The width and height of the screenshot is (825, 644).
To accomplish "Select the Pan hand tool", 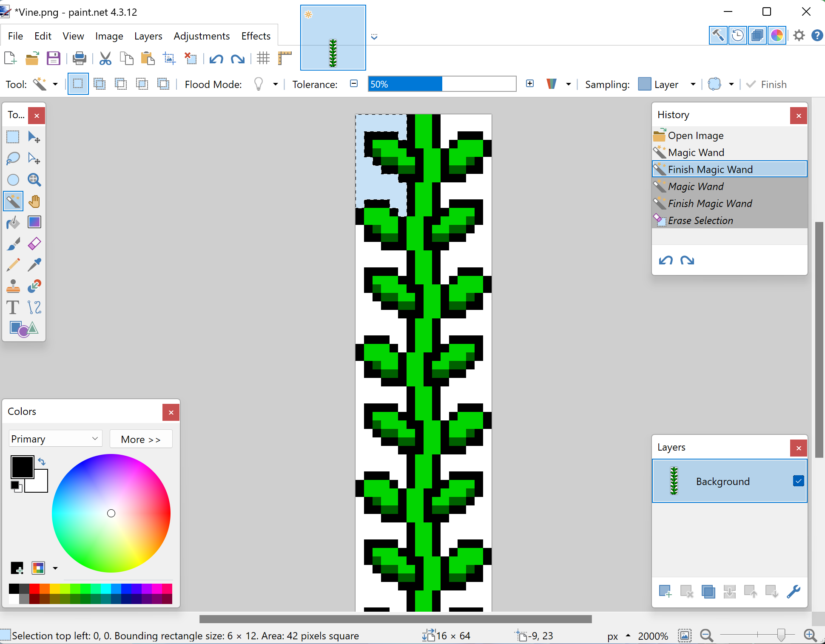I will click(x=34, y=201).
